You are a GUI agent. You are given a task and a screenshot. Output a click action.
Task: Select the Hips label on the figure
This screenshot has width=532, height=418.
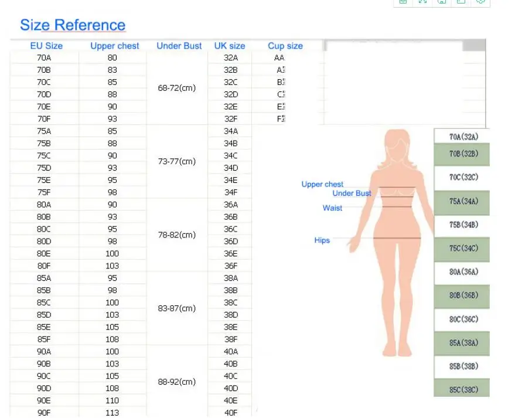click(322, 240)
